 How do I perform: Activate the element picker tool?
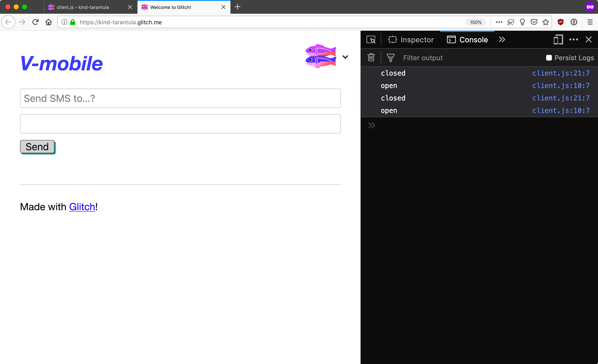coord(371,39)
